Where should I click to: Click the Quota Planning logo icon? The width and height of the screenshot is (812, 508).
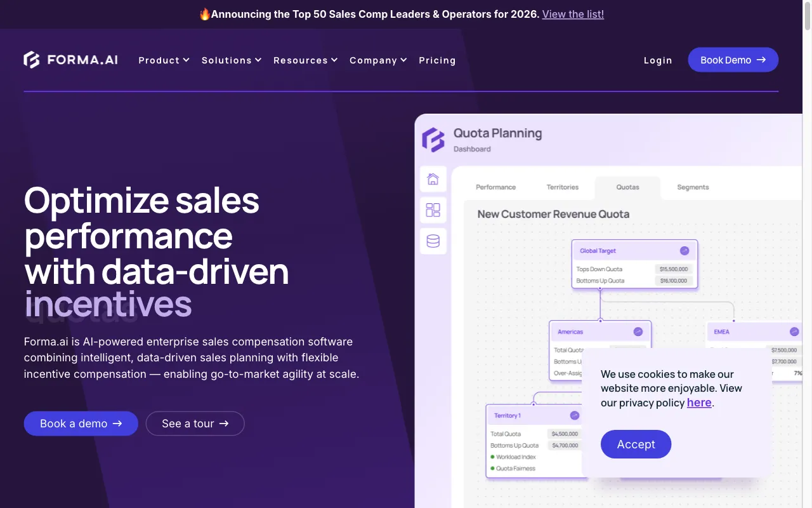434,140
